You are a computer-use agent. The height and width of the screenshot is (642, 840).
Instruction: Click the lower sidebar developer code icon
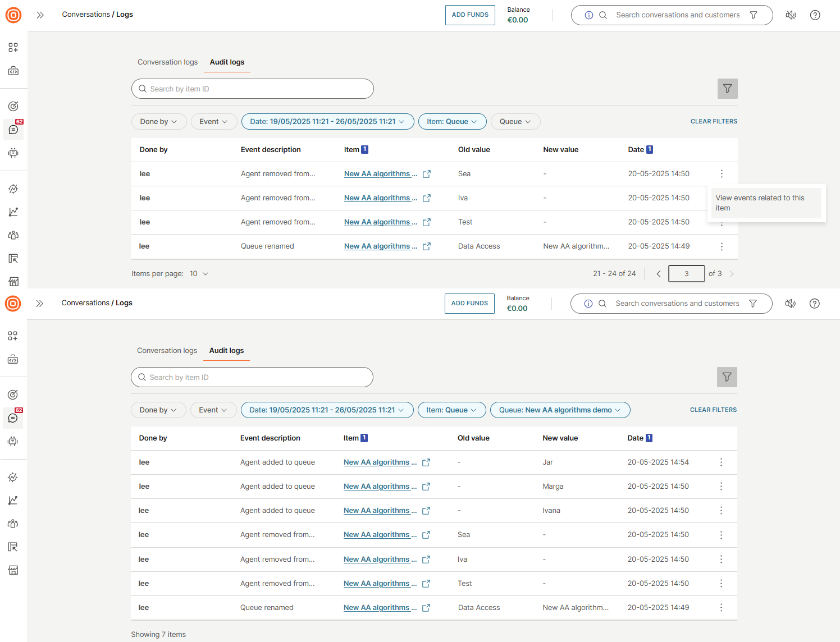(13, 359)
